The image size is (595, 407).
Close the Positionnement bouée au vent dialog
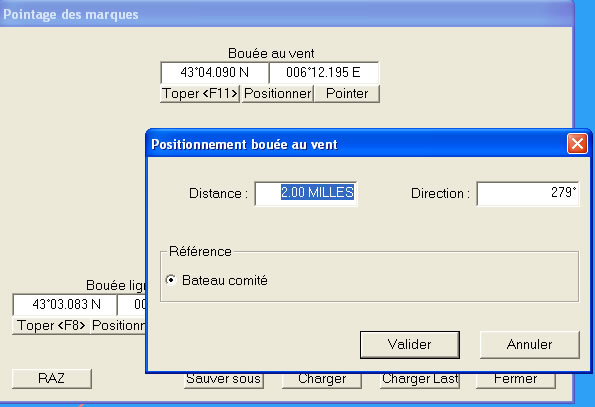[x=577, y=144]
